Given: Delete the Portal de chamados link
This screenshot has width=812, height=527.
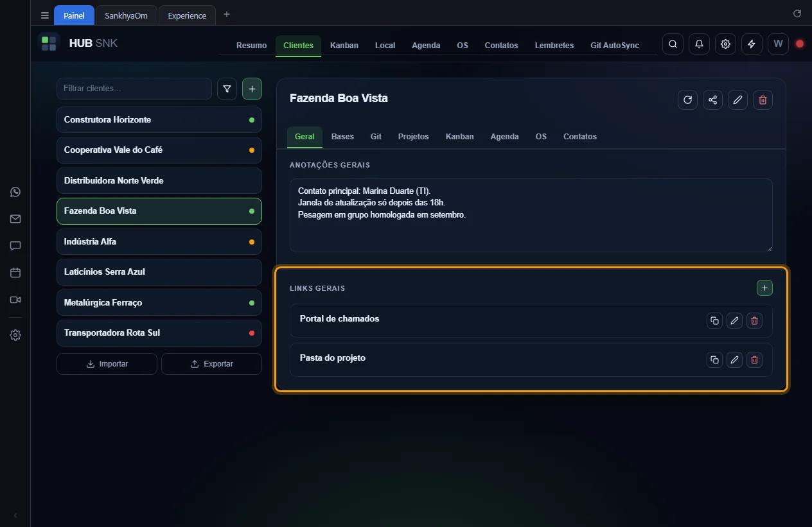Looking at the screenshot, I should (x=755, y=321).
